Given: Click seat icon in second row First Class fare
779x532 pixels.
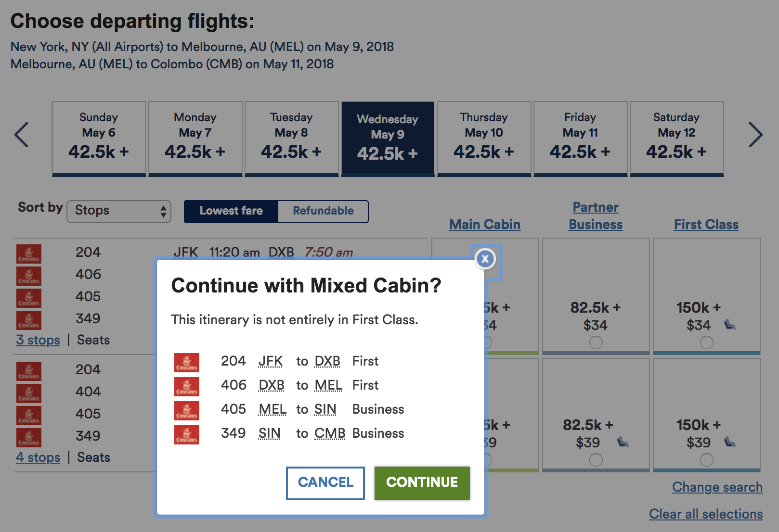Looking at the screenshot, I should click(x=730, y=442).
